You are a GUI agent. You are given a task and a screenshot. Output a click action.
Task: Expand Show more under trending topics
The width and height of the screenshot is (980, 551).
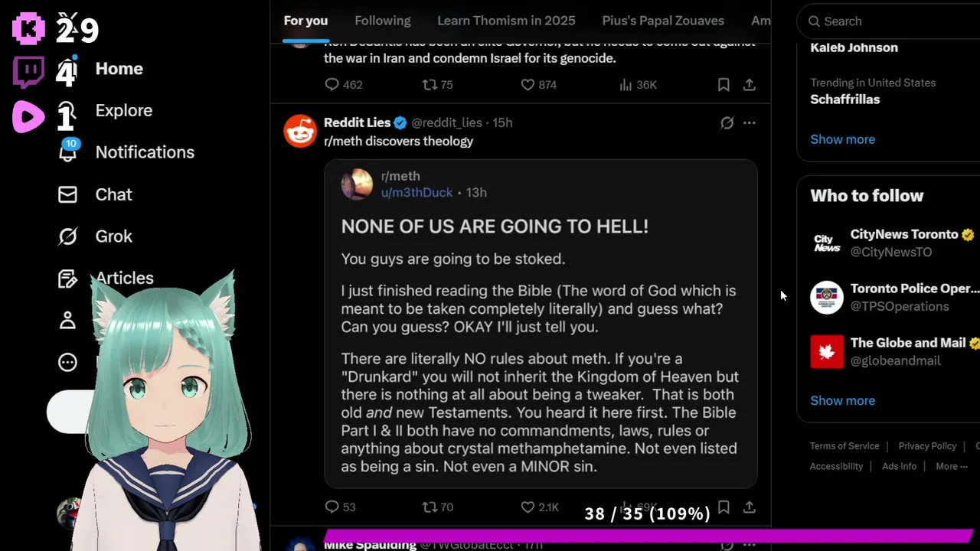coord(842,139)
